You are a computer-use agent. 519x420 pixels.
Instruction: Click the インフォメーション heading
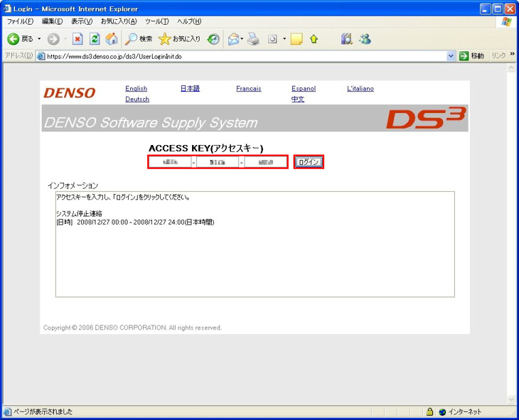73,185
